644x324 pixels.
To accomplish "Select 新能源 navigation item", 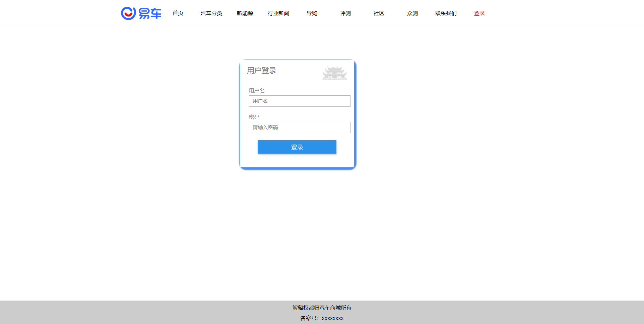I will [x=245, y=13].
